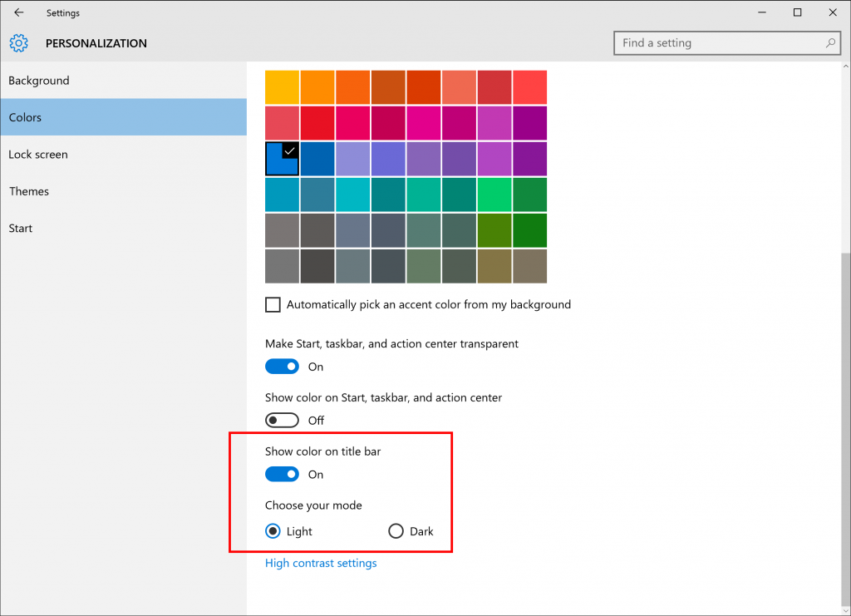
Task: Enable automatic accent color from background
Action: point(273,304)
